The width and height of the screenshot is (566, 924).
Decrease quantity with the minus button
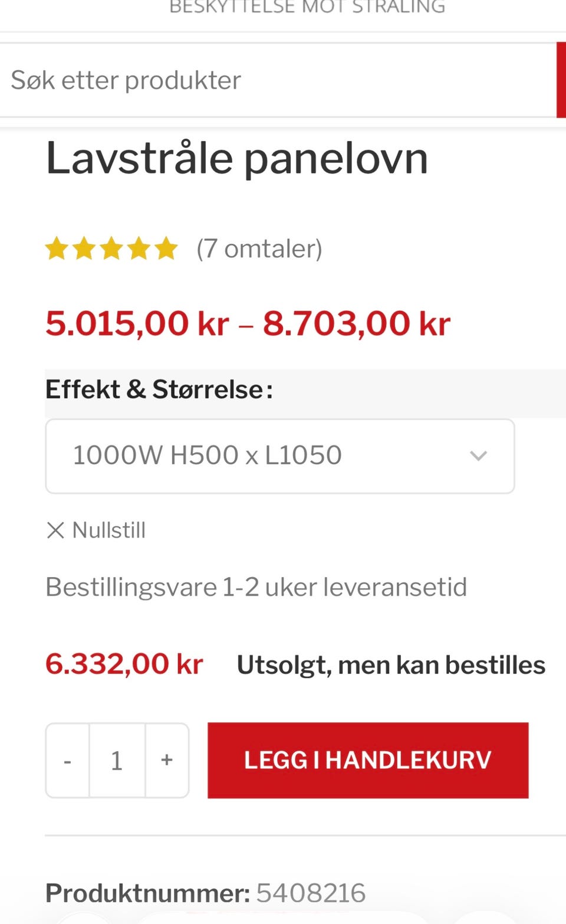pos(67,760)
